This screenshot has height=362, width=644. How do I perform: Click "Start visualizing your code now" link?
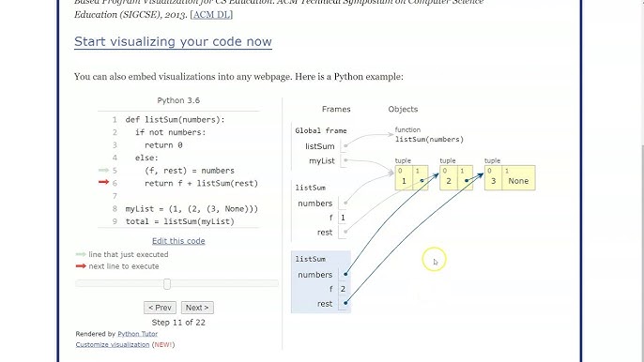[173, 41]
